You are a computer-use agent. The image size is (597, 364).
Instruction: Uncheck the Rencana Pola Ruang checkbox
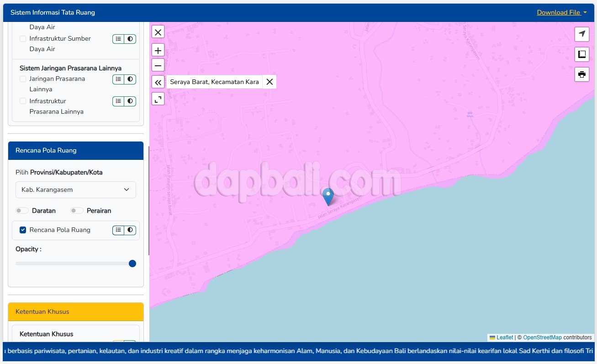[23, 230]
